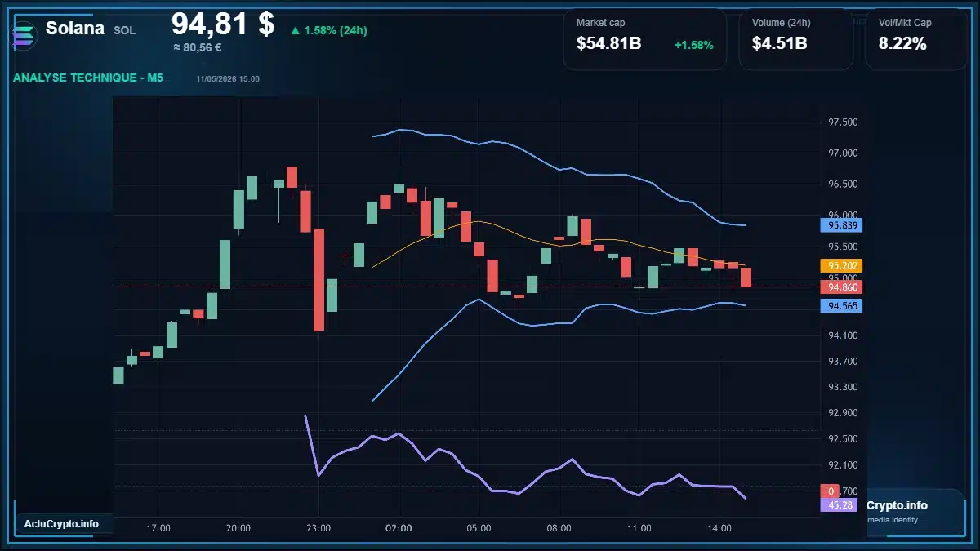
Task: Click the 92.500 price axis label
Action: (843, 439)
